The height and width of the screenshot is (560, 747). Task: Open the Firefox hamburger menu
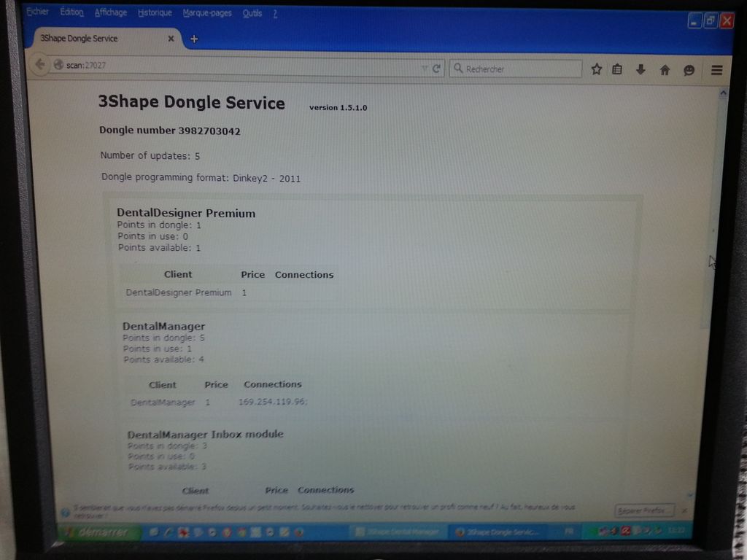click(716, 71)
